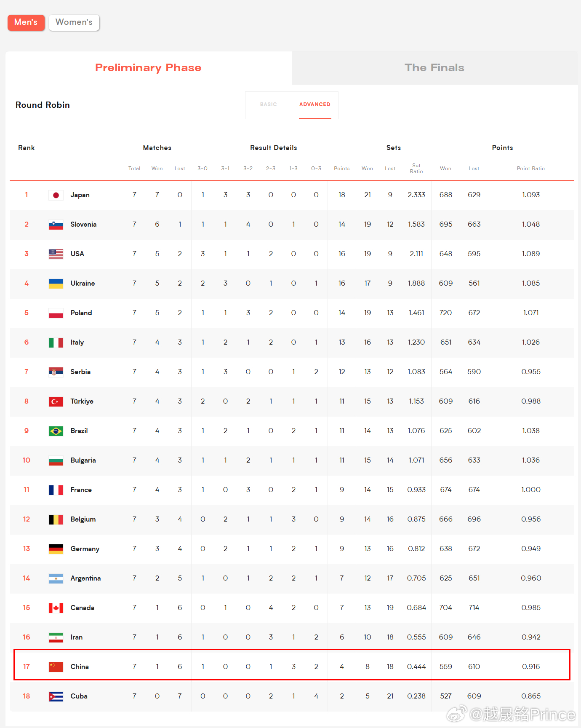Click the Slovenia flag icon
The height and width of the screenshot is (728, 581).
point(56,225)
